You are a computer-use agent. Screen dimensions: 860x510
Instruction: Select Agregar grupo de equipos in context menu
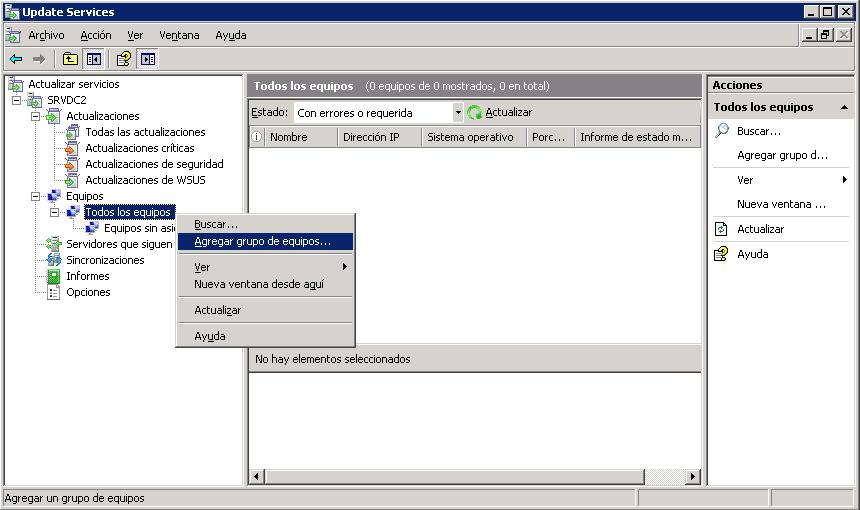[x=262, y=241]
